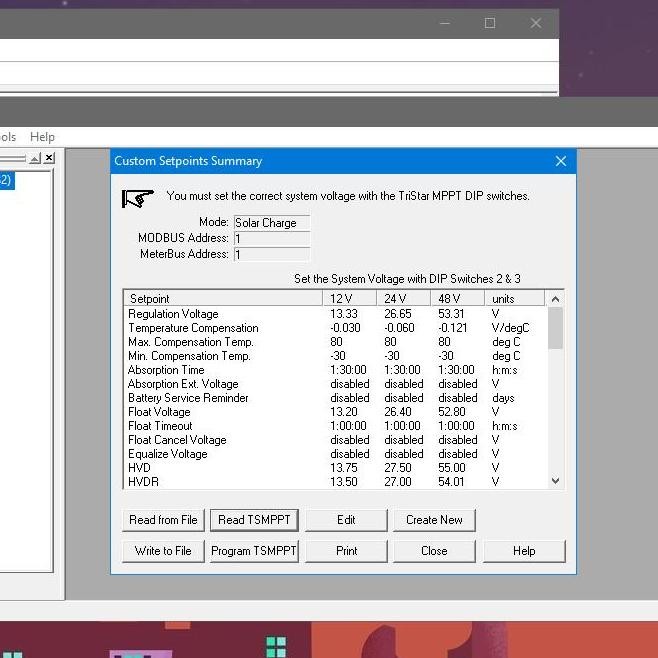Save setpoints with Write to File

(x=163, y=551)
